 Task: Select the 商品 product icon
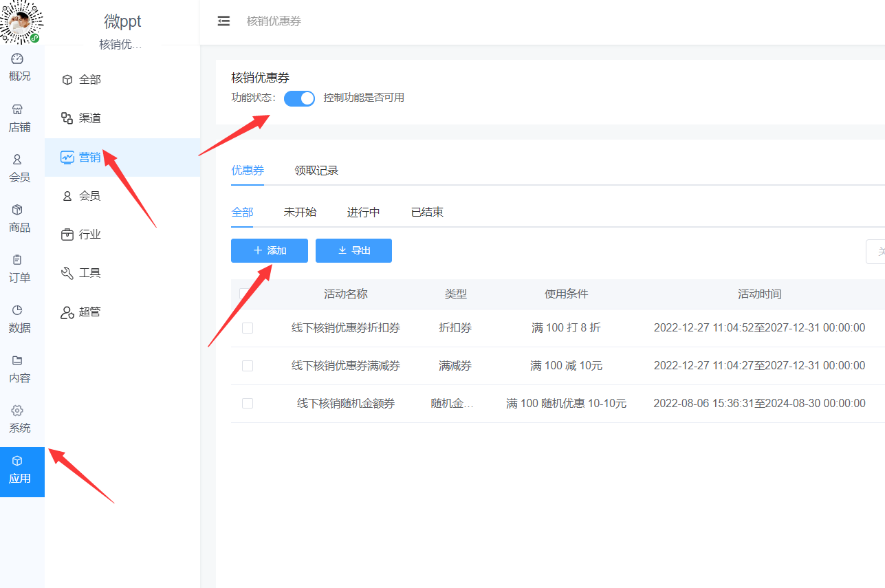coord(17,210)
